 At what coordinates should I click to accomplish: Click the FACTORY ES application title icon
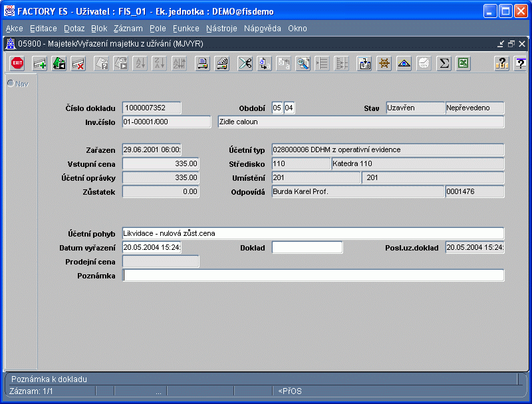click(x=9, y=11)
